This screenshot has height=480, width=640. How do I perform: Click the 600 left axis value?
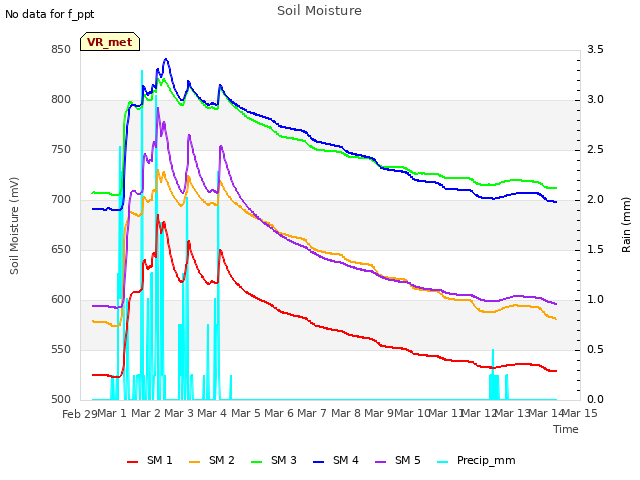click(x=61, y=300)
